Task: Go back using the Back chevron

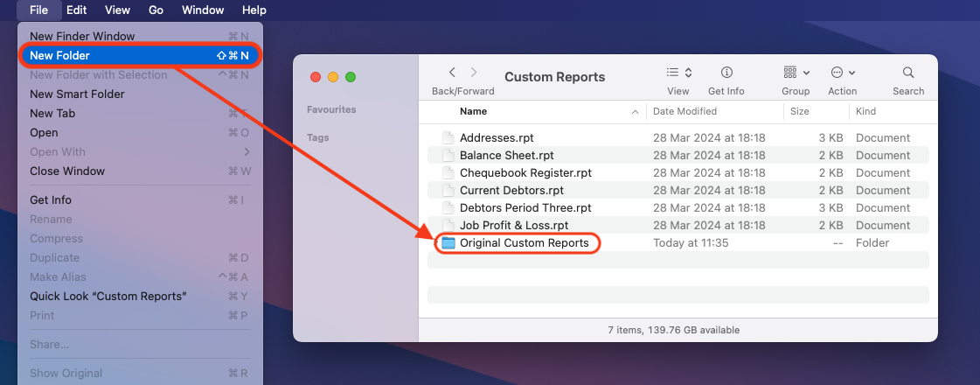Action: click(452, 73)
